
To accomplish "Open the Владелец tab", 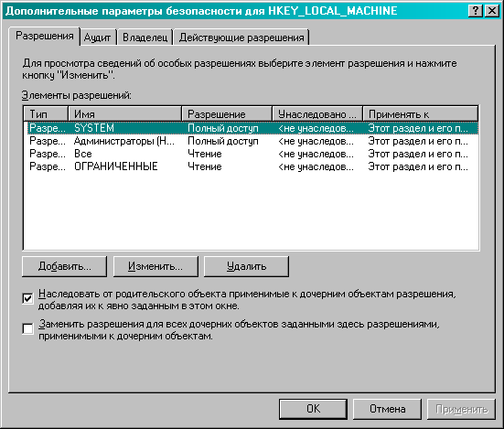I will point(145,38).
